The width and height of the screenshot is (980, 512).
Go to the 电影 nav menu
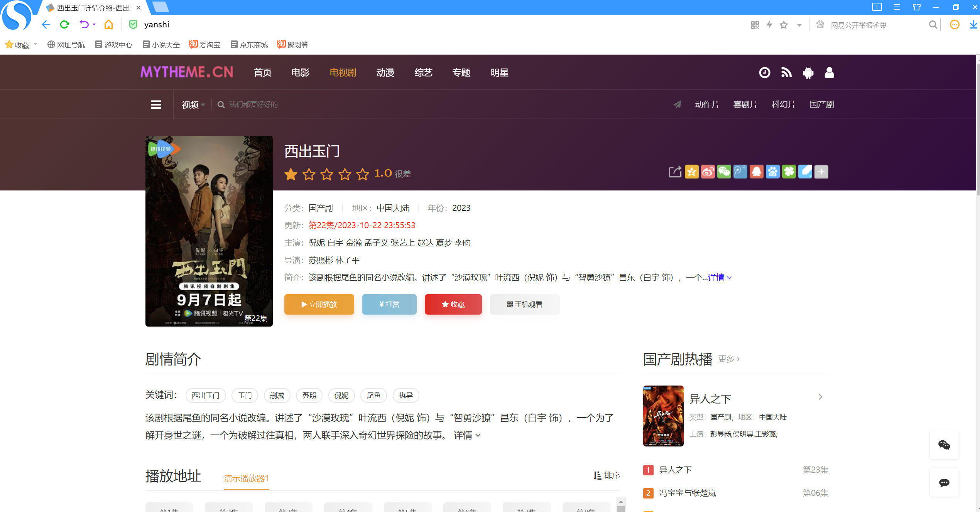pyautogui.click(x=300, y=72)
